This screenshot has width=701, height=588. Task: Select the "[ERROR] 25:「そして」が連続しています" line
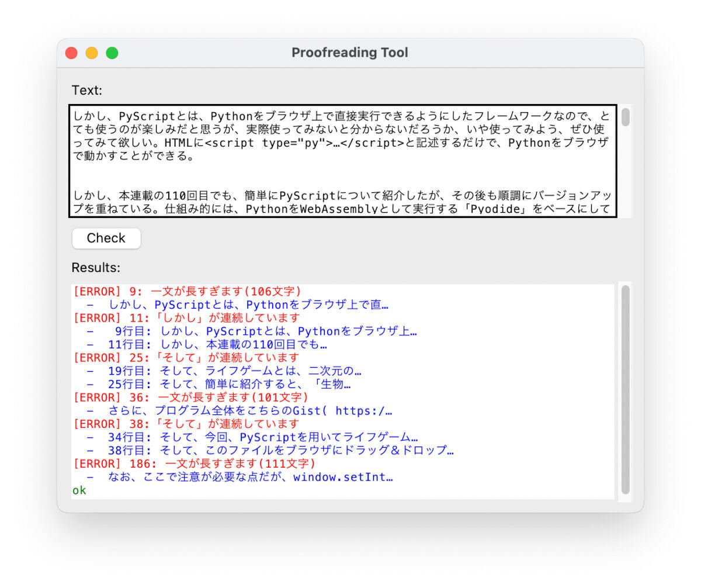pos(186,358)
